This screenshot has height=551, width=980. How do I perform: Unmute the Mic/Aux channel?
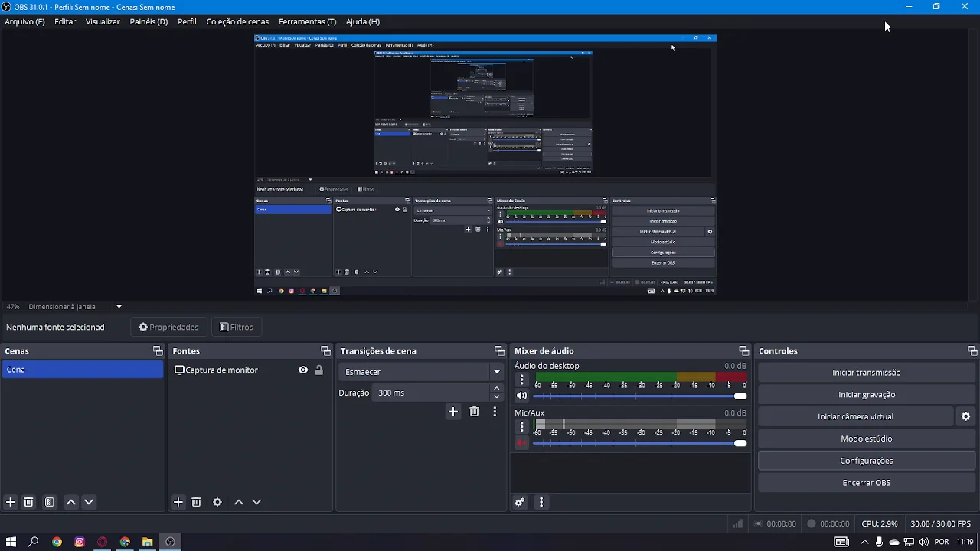click(x=522, y=442)
